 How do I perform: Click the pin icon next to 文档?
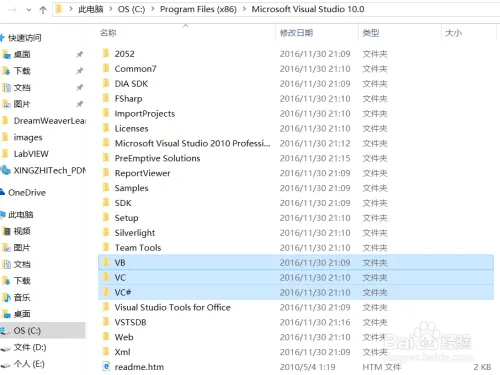(x=80, y=87)
